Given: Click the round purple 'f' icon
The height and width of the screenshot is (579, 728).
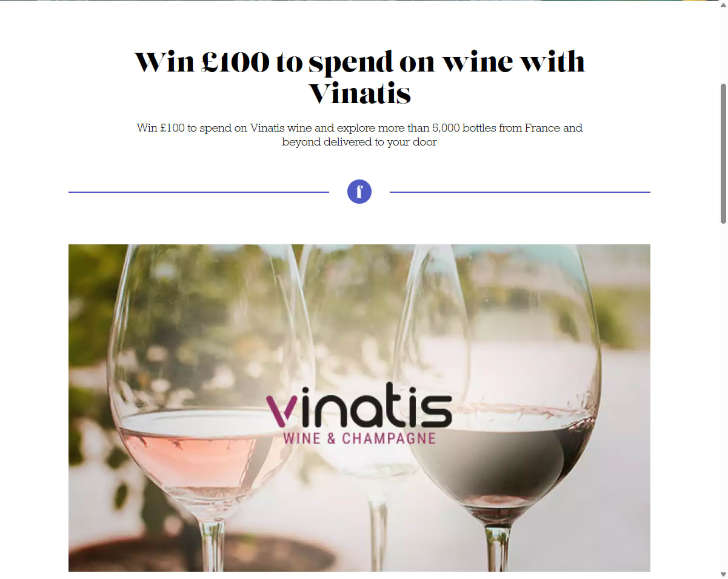Looking at the screenshot, I should coord(359,192).
